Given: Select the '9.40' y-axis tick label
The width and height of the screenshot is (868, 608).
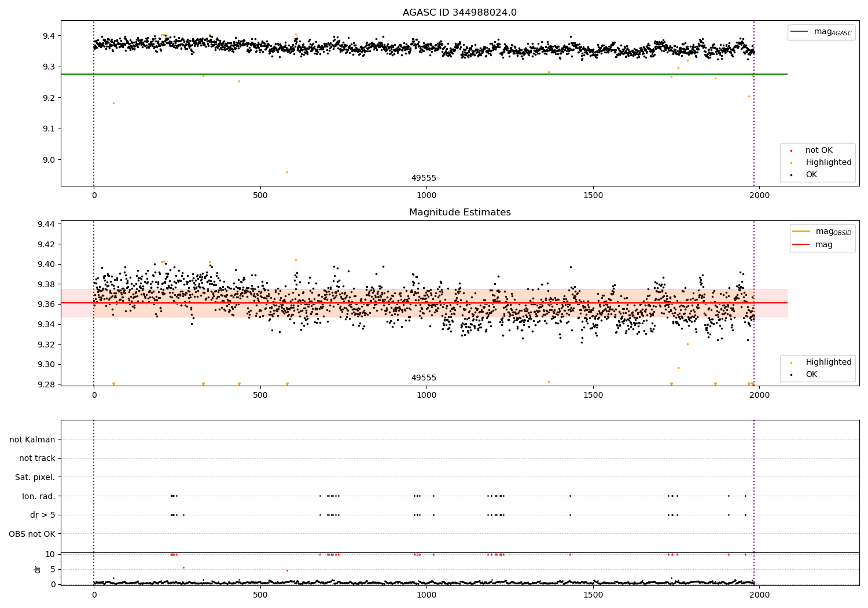Looking at the screenshot, I should coord(46,265).
